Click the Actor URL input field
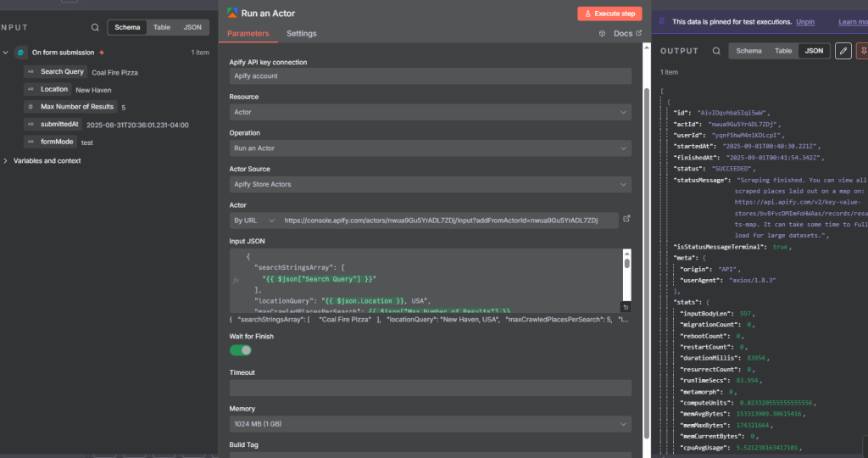This screenshot has width=868, height=458. point(448,221)
